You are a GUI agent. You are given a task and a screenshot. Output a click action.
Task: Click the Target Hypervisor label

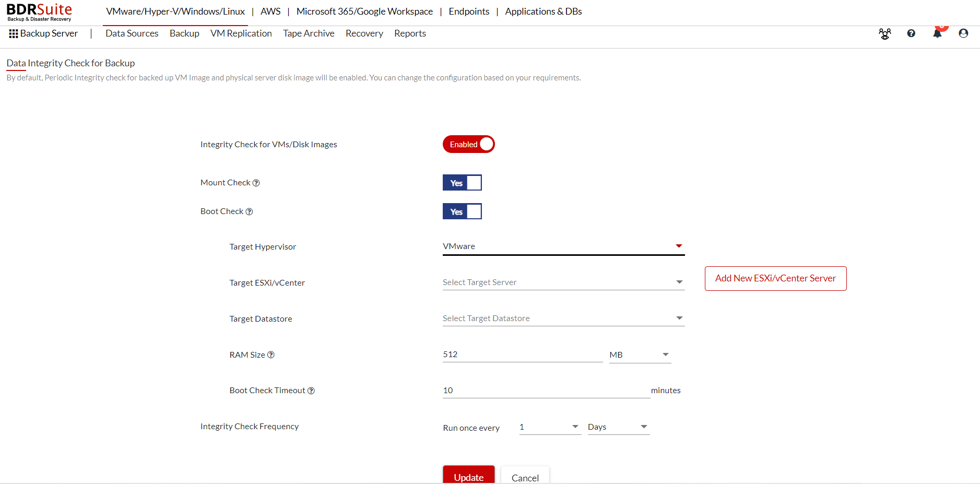(263, 247)
